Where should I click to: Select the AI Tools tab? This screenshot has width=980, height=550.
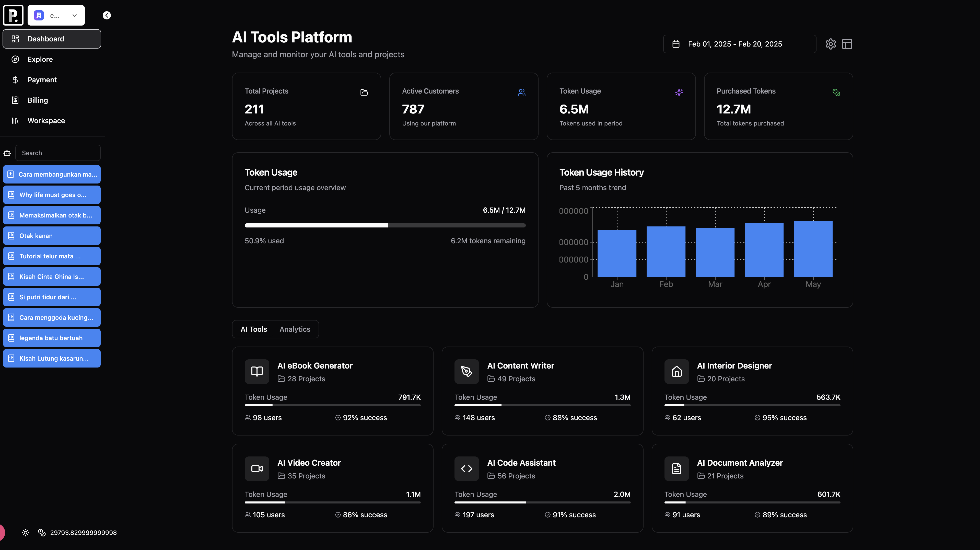pos(254,329)
